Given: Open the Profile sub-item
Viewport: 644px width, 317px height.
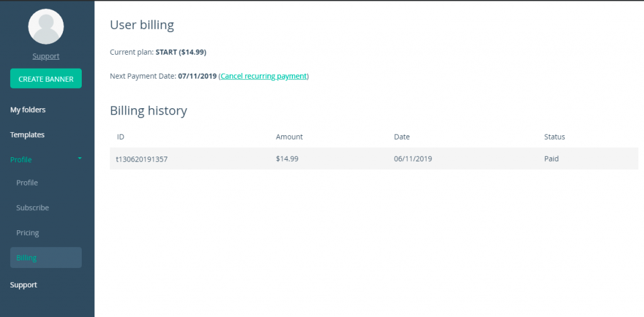Looking at the screenshot, I should click(27, 183).
